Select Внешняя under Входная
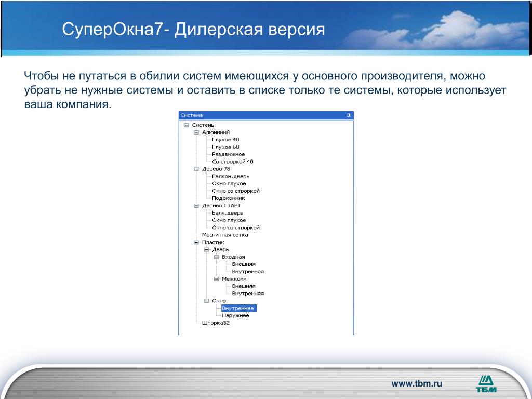532x399 pixels. click(x=244, y=264)
